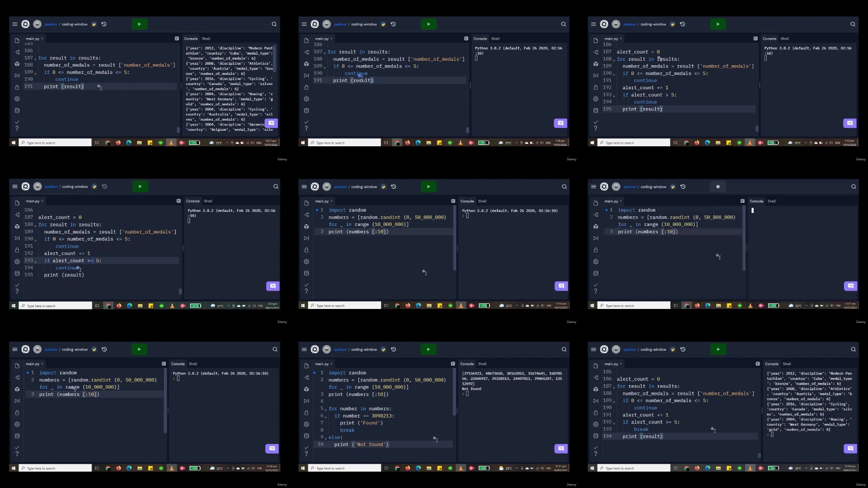This screenshot has height=488, width=868.
Task: Toggle the layout icon beside Console, center frame
Action: [453, 201]
